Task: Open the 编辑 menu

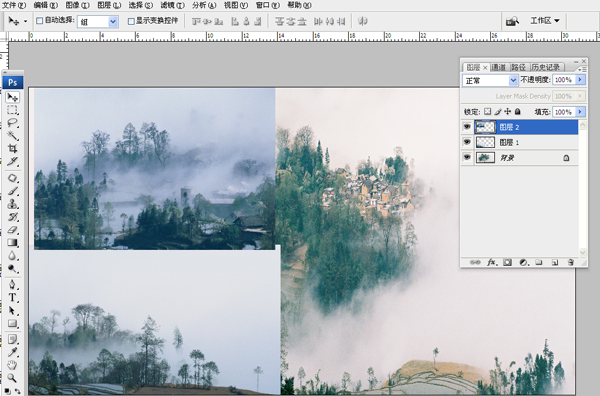Action: pyautogui.click(x=46, y=5)
